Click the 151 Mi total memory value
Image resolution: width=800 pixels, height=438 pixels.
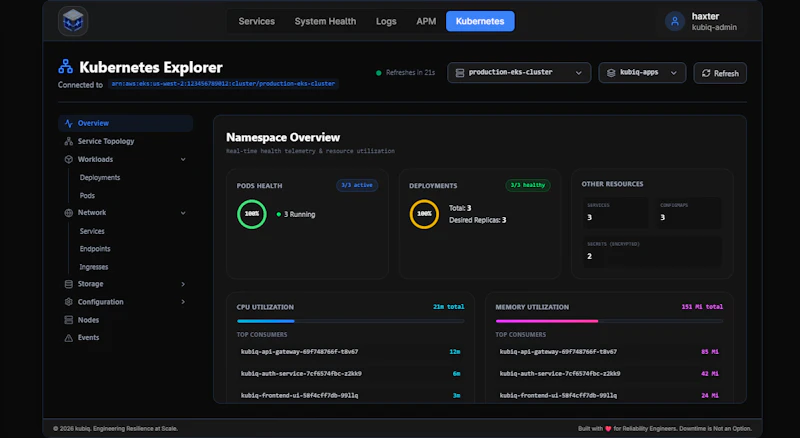(x=702, y=307)
